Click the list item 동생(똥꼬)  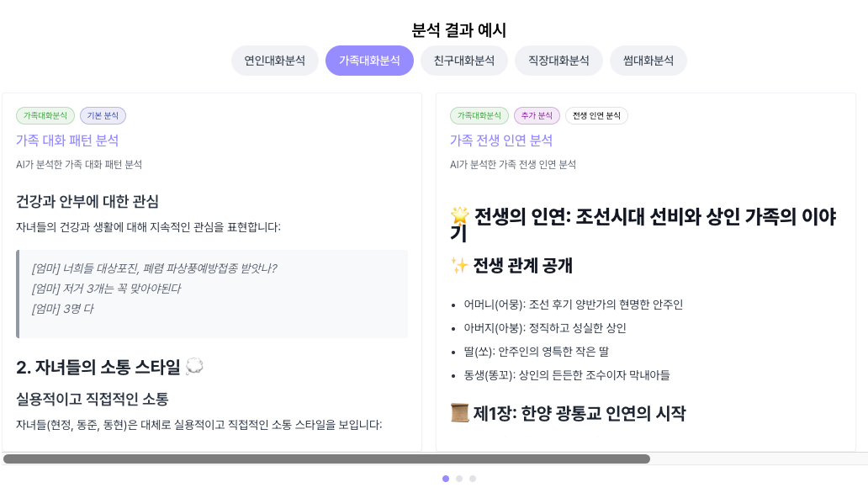[x=567, y=375]
